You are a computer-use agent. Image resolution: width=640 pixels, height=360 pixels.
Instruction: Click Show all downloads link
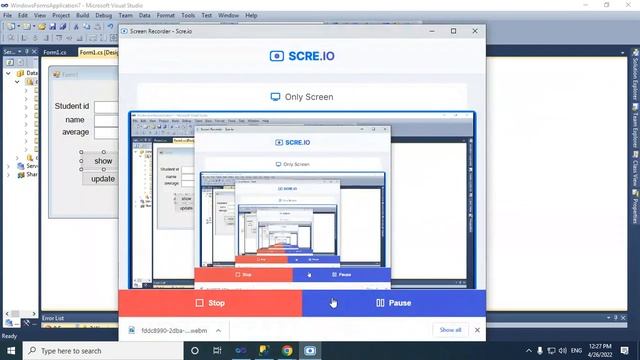point(450,330)
